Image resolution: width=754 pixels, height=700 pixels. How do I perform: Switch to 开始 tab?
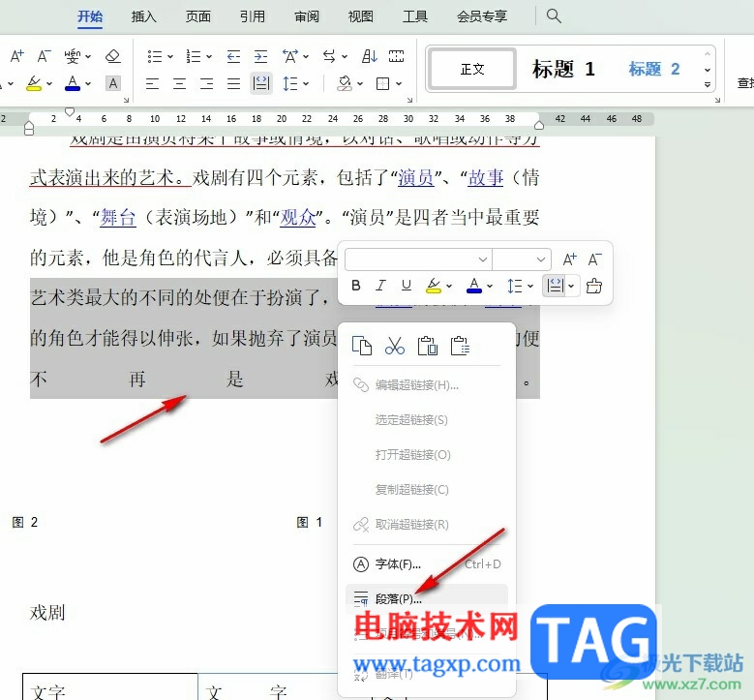90,16
